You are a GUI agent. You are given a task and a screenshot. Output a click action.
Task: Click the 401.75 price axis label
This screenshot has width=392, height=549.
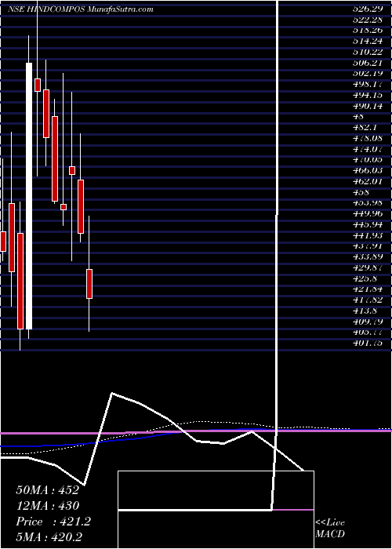[367, 343]
